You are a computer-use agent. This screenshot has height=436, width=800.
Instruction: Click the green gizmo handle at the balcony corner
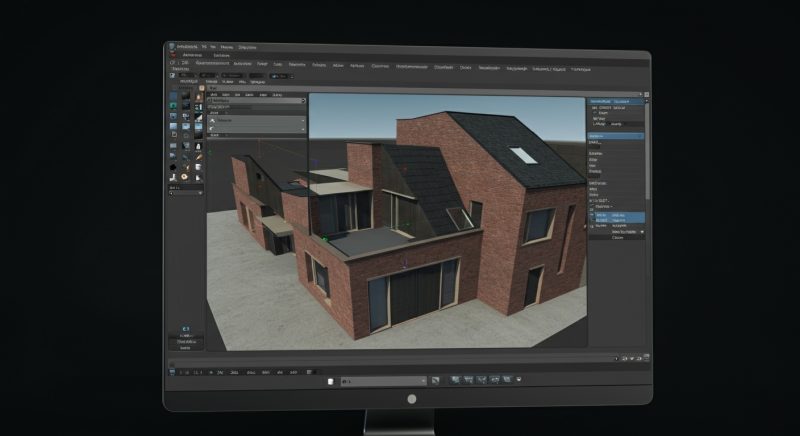[x=324, y=238]
